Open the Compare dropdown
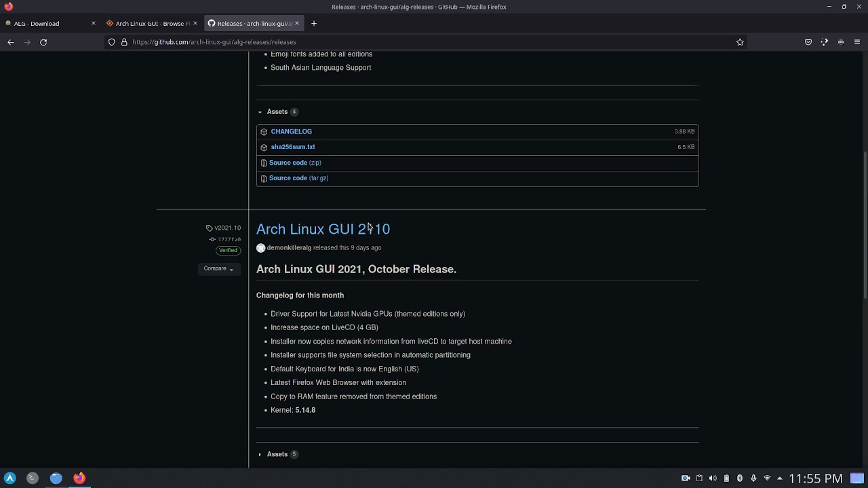Image resolution: width=868 pixels, height=488 pixels. coord(218,269)
